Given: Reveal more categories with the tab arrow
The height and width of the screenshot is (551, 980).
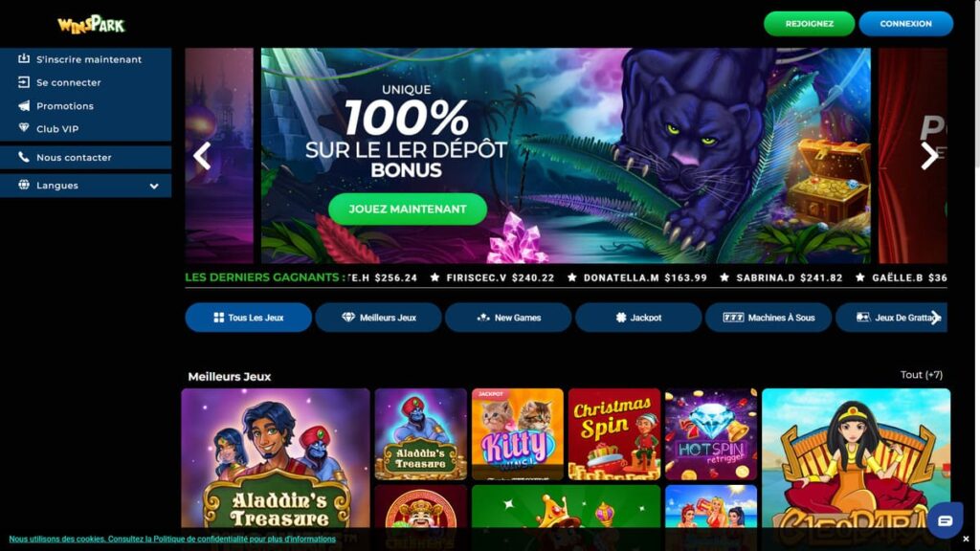Looking at the screenshot, I should 935,318.
